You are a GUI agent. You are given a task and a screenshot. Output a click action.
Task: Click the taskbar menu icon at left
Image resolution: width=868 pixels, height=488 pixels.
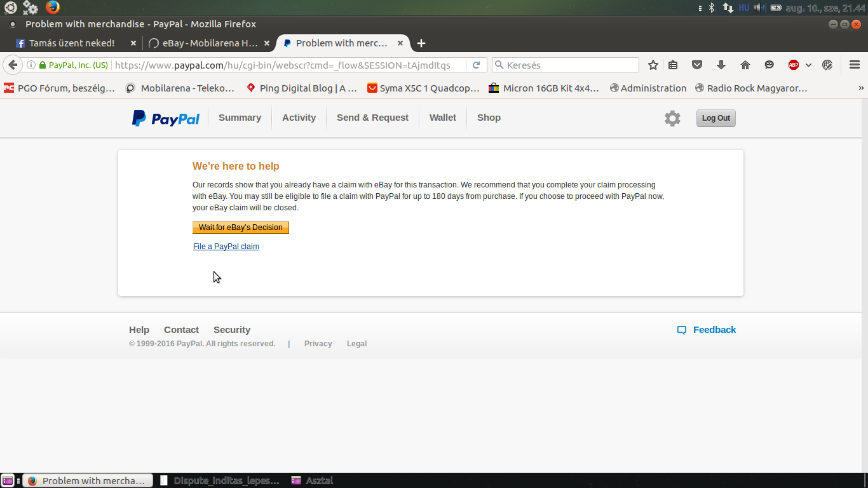tap(8, 481)
